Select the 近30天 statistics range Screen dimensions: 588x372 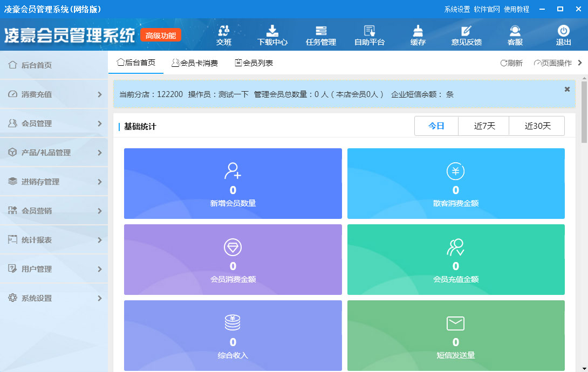click(x=537, y=126)
